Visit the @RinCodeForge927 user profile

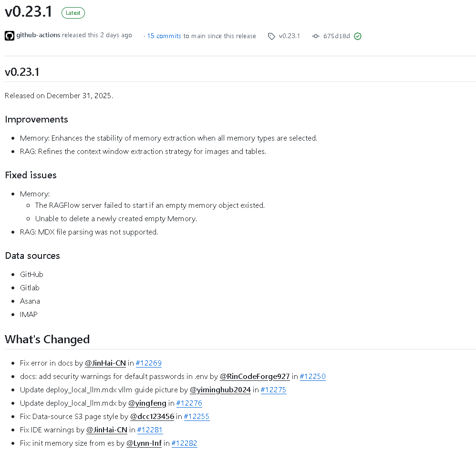point(255,377)
